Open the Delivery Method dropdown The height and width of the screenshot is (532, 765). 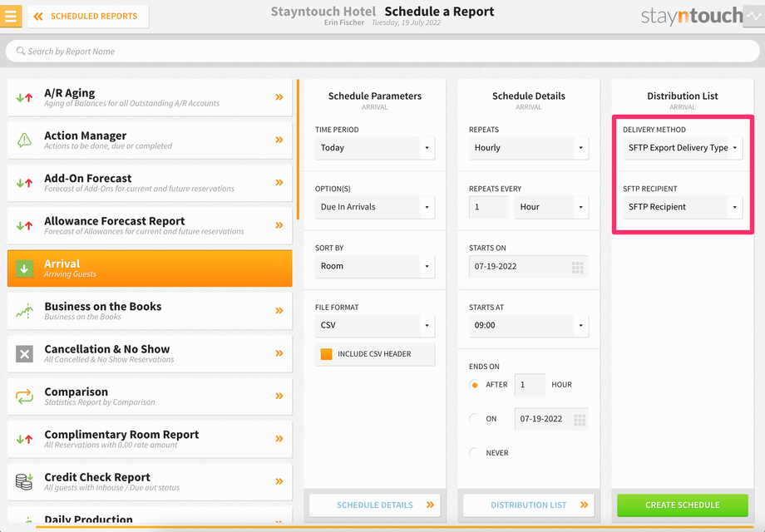[683, 148]
